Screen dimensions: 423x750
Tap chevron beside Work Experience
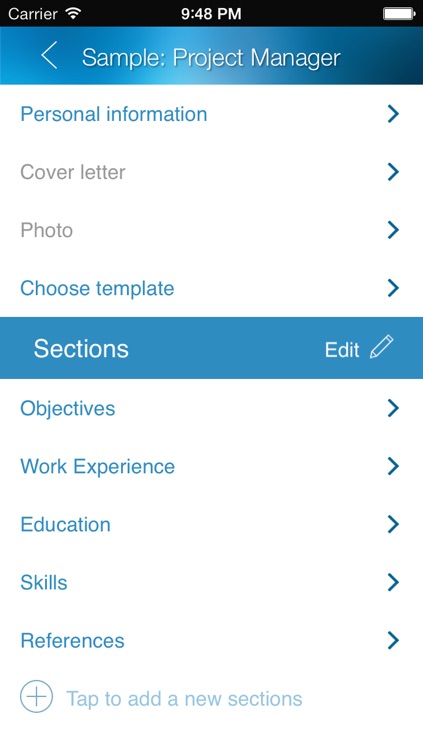point(393,466)
